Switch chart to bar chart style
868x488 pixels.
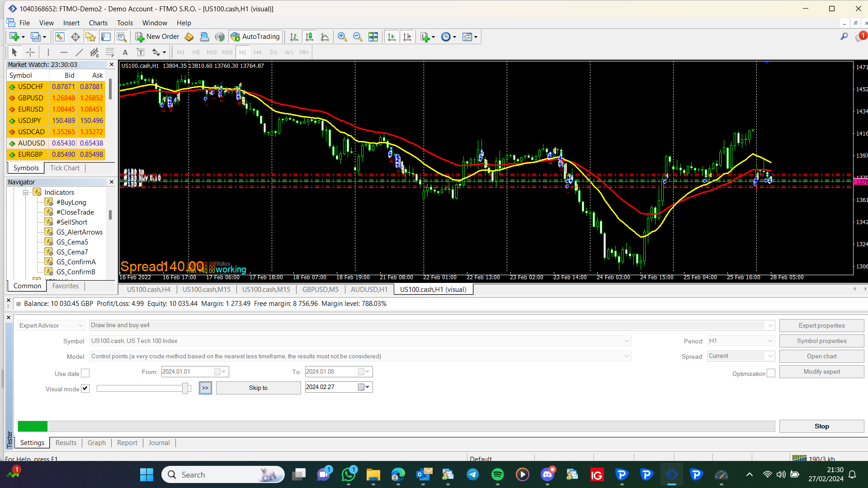coord(294,37)
